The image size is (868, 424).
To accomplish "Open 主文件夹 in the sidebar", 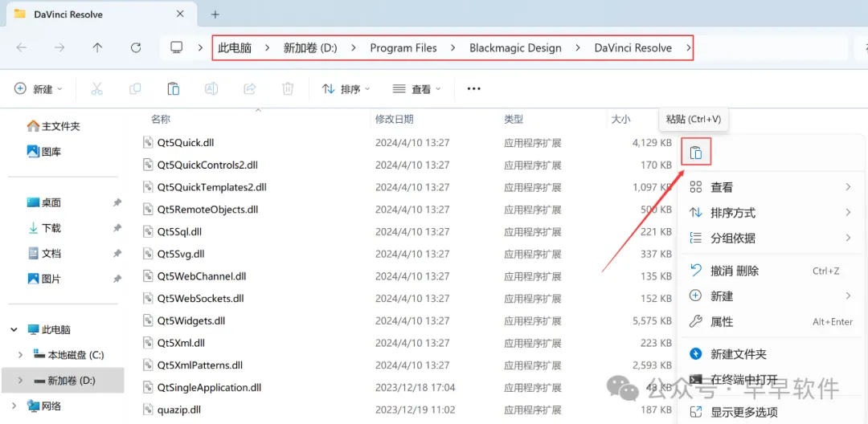I will click(54, 126).
